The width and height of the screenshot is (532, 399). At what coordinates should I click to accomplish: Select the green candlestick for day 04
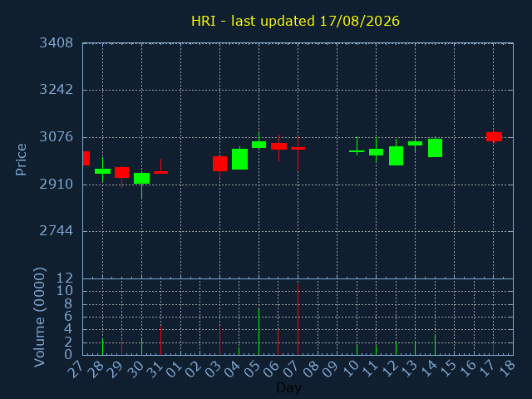point(240,159)
